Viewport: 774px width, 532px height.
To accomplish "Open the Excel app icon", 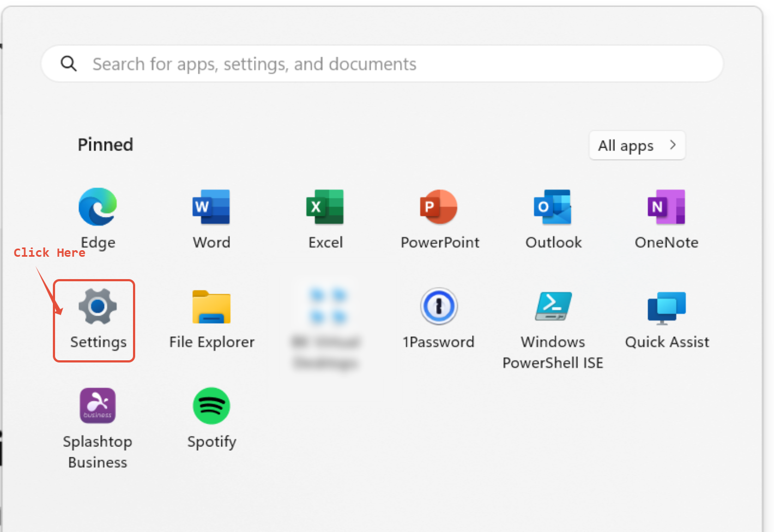I will click(x=325, y=207).
